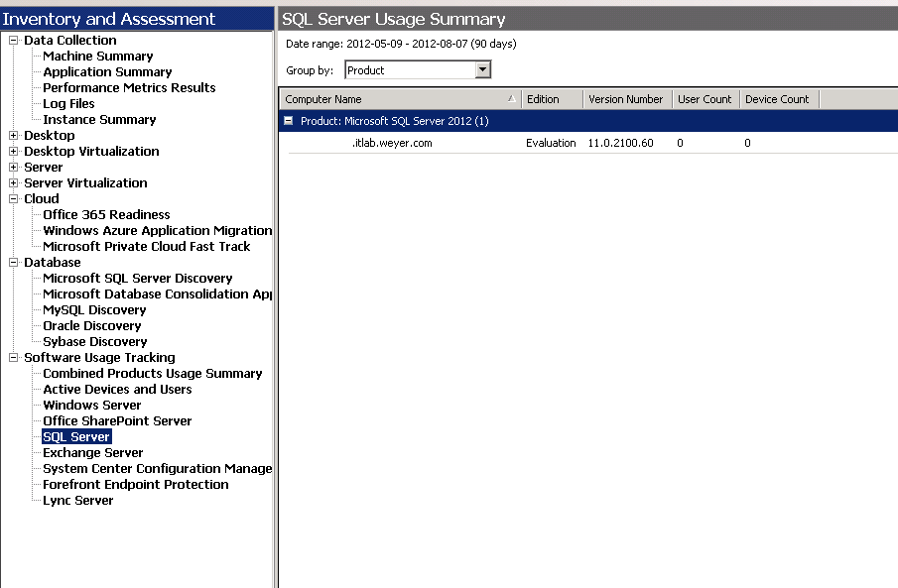
Task: Open Performance Metrics Results
Action: [x=129, y=88]
